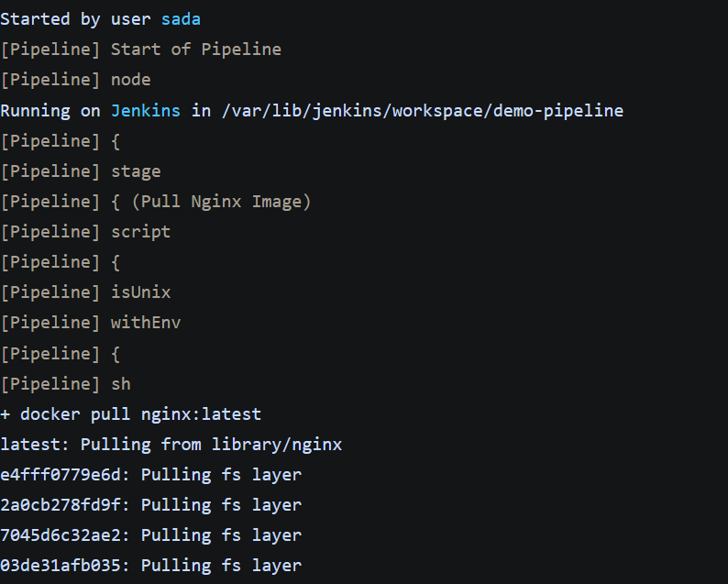Click the [Pipeline] stage line
Image resolution: width=728 pixels, height=584 pixels.
click(x=81, y=171)
